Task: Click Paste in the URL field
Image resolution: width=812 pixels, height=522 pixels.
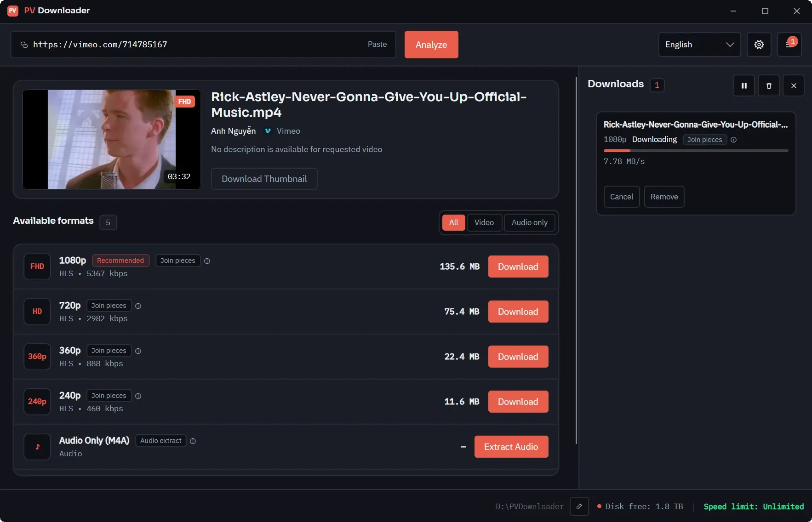Action: (377, 44)
